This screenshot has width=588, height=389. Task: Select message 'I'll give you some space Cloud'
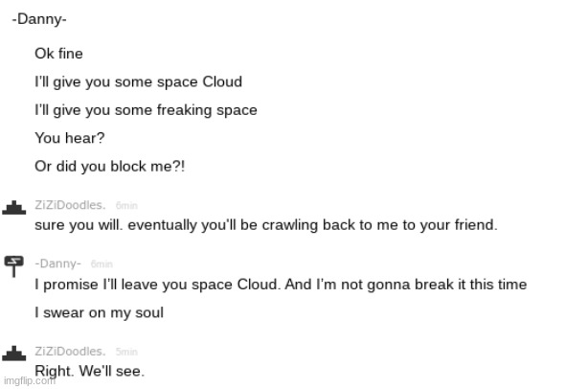(x=138, y=81)
